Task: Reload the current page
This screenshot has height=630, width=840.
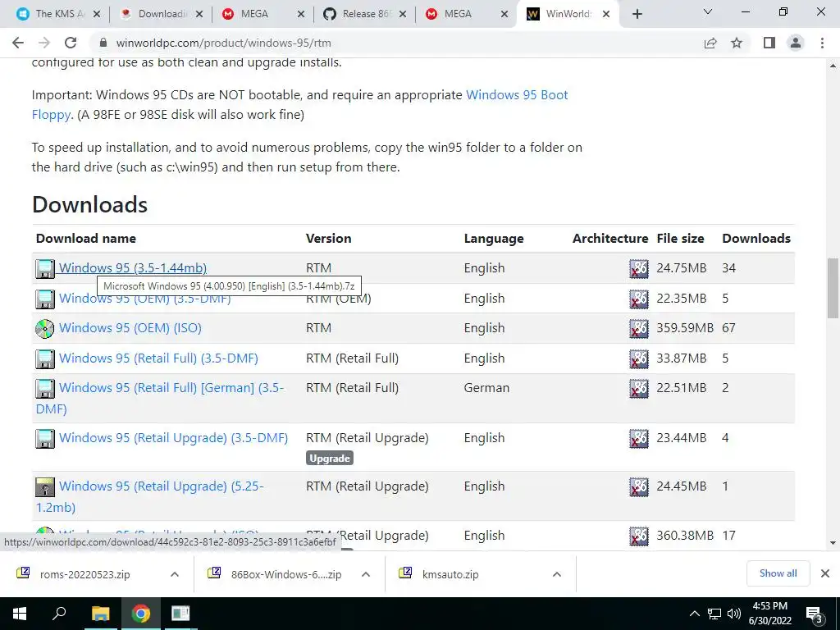Action: pyautogui.click(x=71, y=43)
